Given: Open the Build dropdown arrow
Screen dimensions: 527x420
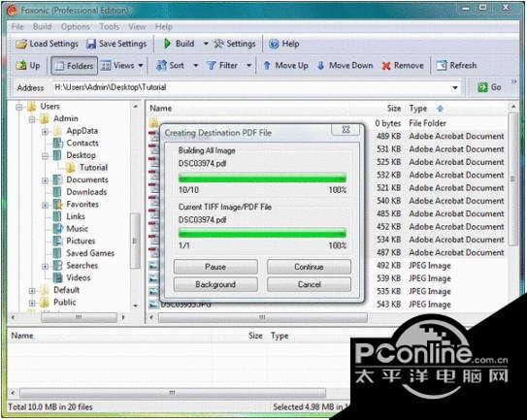Looking at the screenshot, I should pyautogui.click(x=206, y=44).
